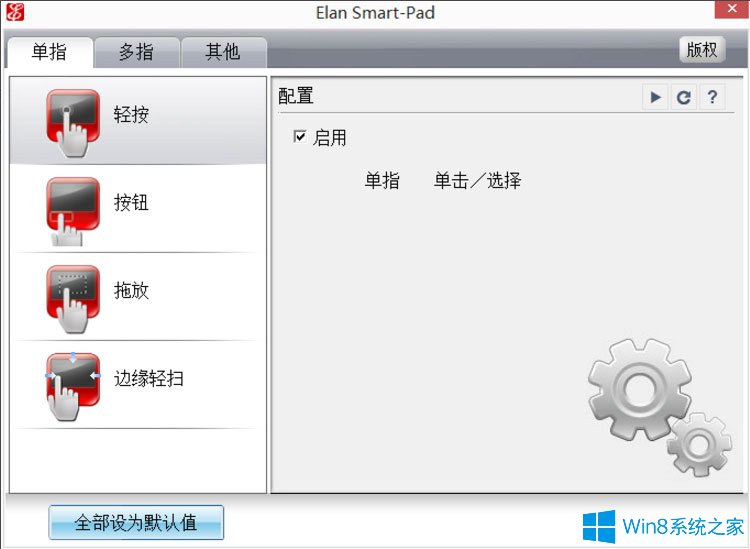Image resolution: width=750 pixels, height=549 pixels.
Task: Select the 边缘轻扫 edge swipe icon
Action: 73,386
